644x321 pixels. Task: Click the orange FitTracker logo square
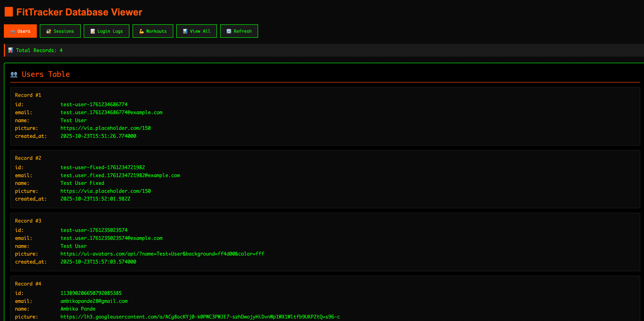pyautogui.click(x=9, y=12)
